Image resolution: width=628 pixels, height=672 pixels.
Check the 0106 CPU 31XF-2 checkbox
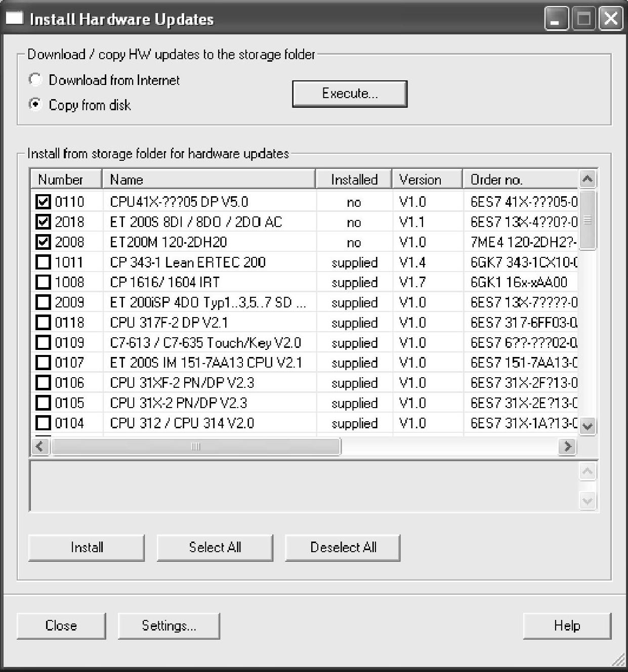point(44,383)
